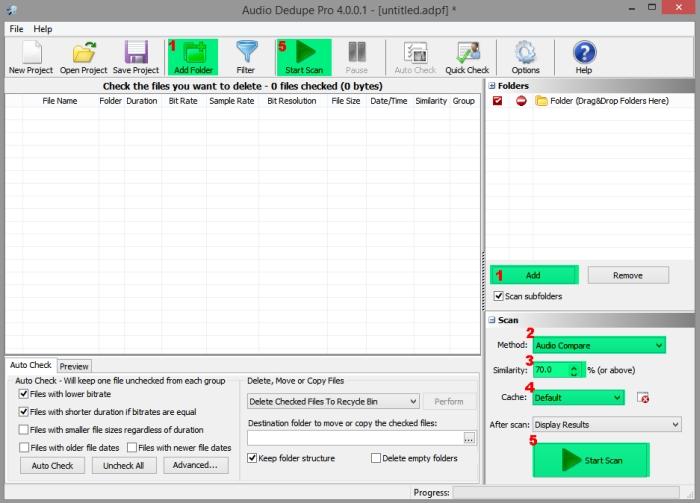Click the Remove folder button
700x503 pixels.
pyautogui.click(x=628, y=275)
